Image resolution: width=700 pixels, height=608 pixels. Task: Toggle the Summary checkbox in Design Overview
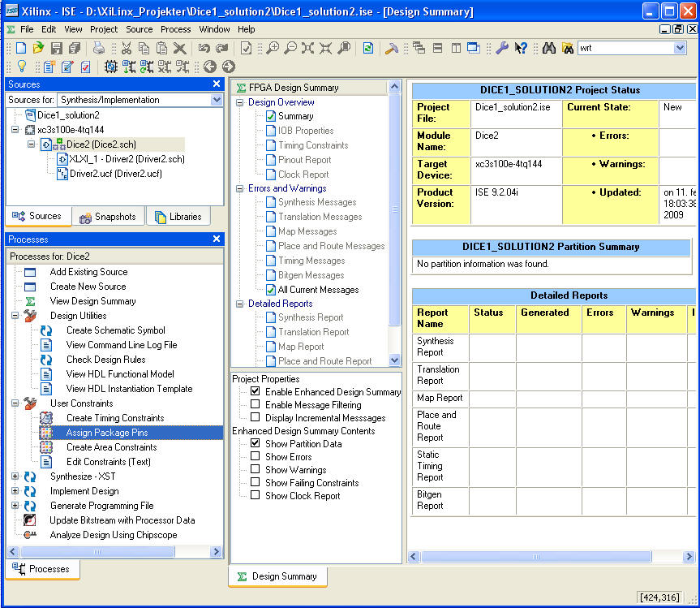[271, 116]
